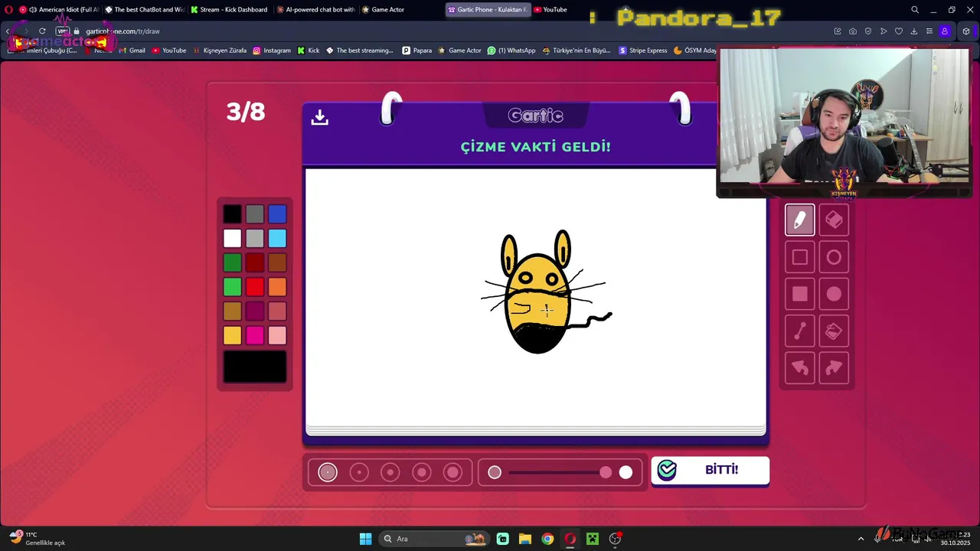Activate the paint bucket fill tool

834,331
